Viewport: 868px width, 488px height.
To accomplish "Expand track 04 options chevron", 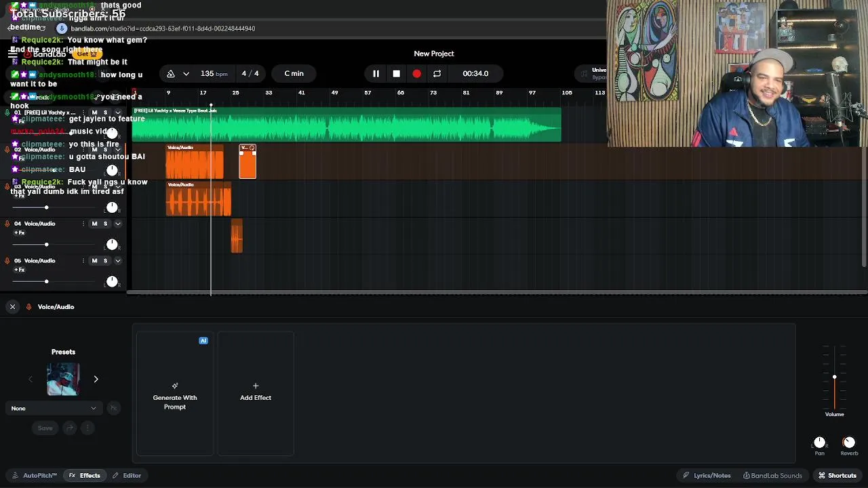I will pyautogui.click(x=117, y=224).
